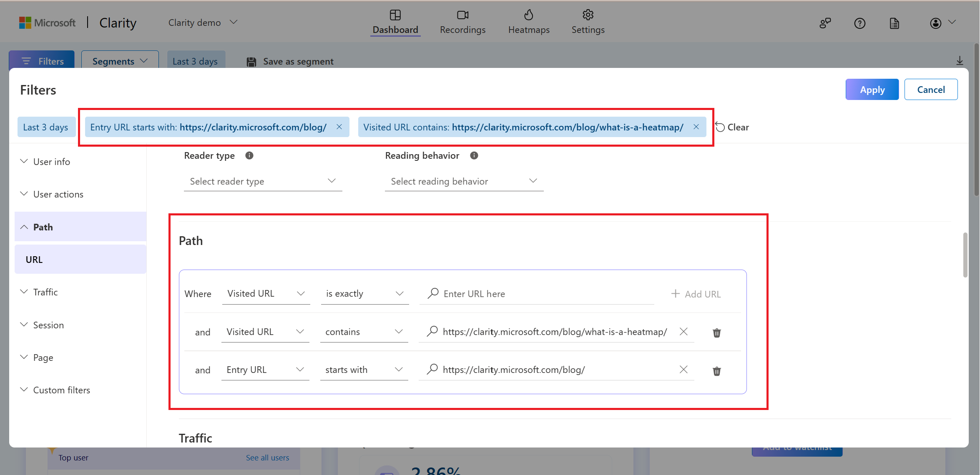Expand the Traffic sidebar section
The width and height of the screenshot is (980, 475).
pyautogui.click(x=80, y=292)
